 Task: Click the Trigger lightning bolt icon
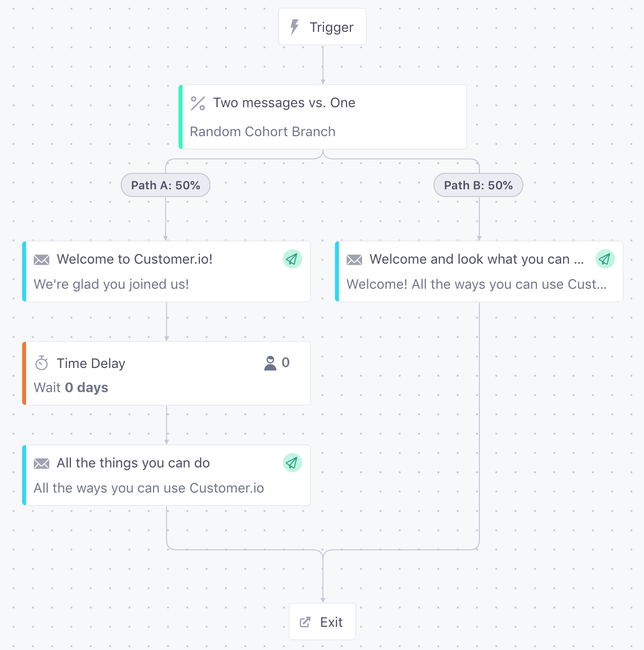294,27
